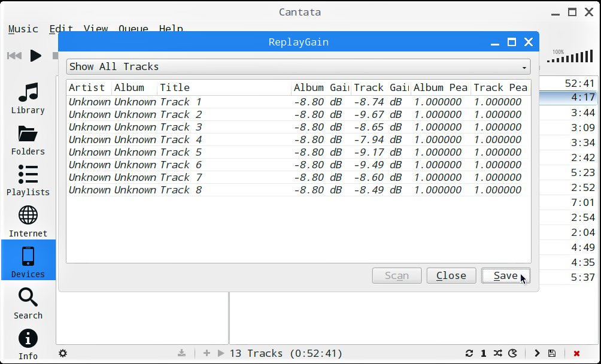Select the Track 4 row title
This screenshot has width=601, height=364.
tap(181, 140)
